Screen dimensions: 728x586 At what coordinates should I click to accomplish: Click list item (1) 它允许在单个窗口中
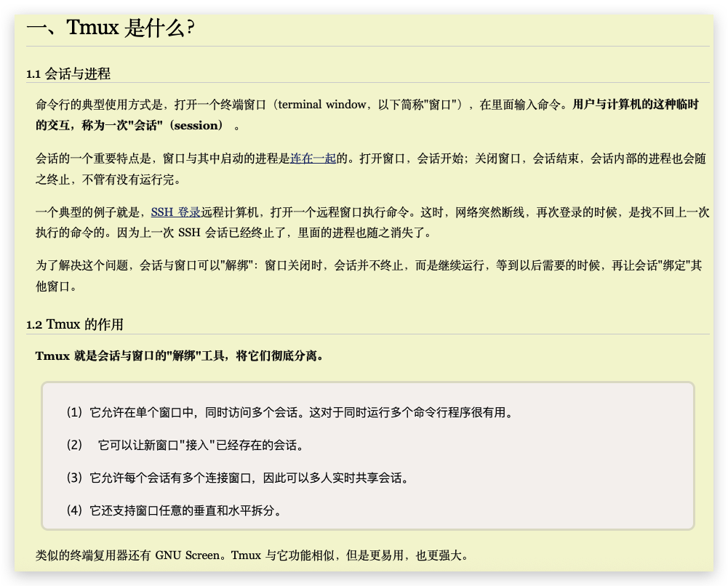coord(289,412)
